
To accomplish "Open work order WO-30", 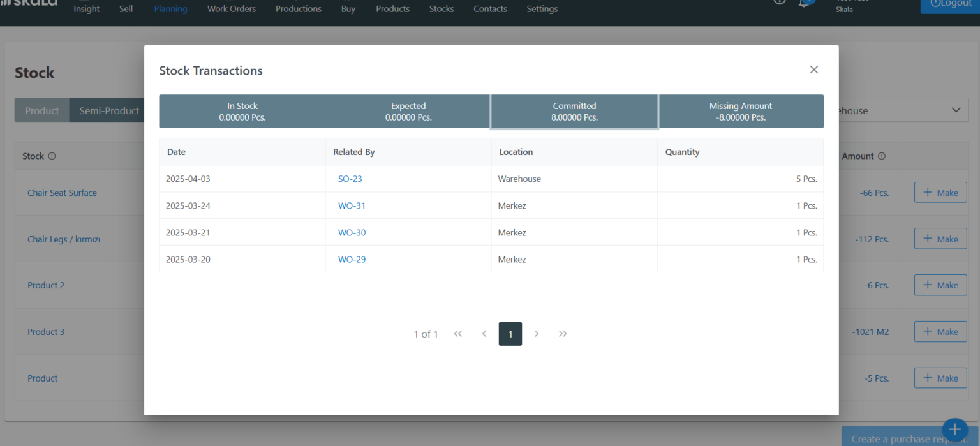I will click(x=352, y=232).
